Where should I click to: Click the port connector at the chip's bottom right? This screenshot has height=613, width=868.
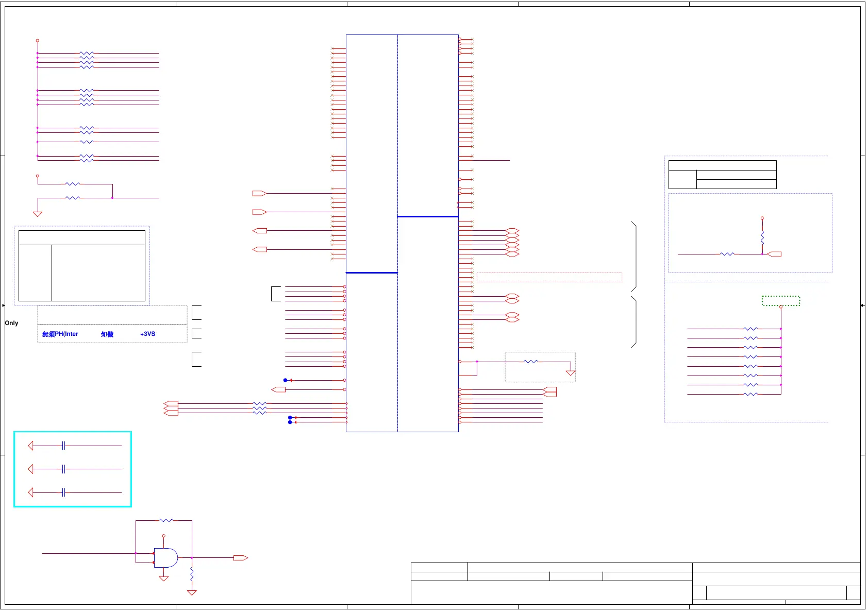[549, 392]
